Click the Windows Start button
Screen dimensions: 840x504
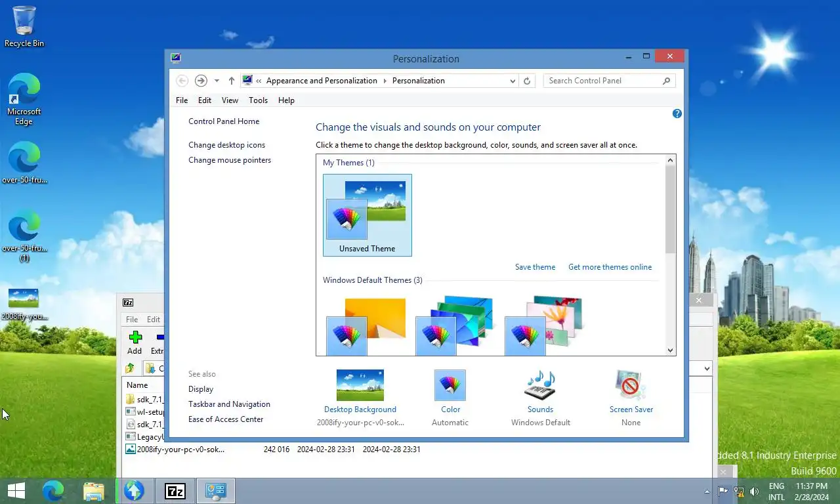16,490
